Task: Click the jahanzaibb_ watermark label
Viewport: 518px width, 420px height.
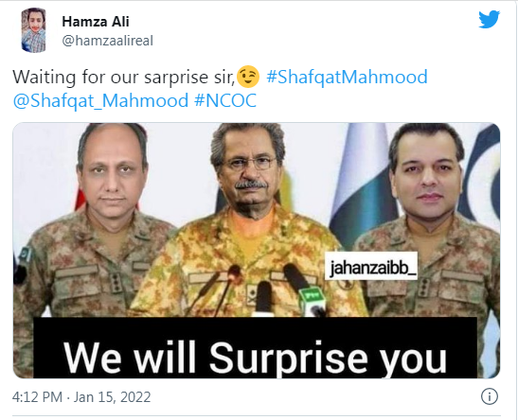Action: (x=371, y=266)
